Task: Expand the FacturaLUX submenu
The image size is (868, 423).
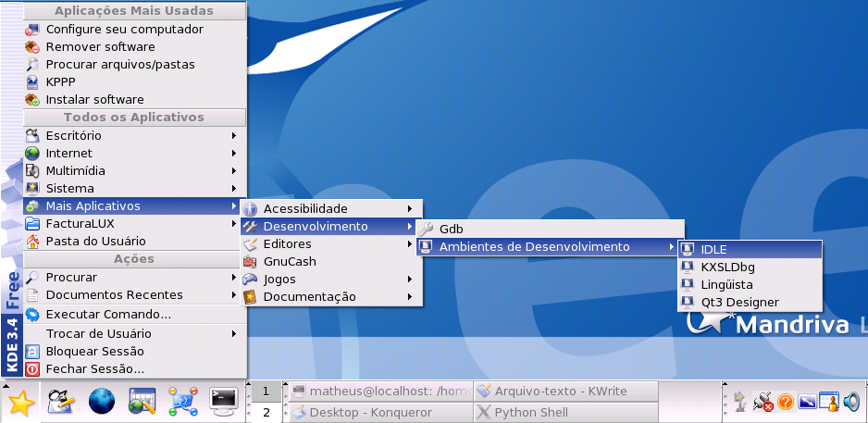Action: pyautogui.click(x=134, y=224)
